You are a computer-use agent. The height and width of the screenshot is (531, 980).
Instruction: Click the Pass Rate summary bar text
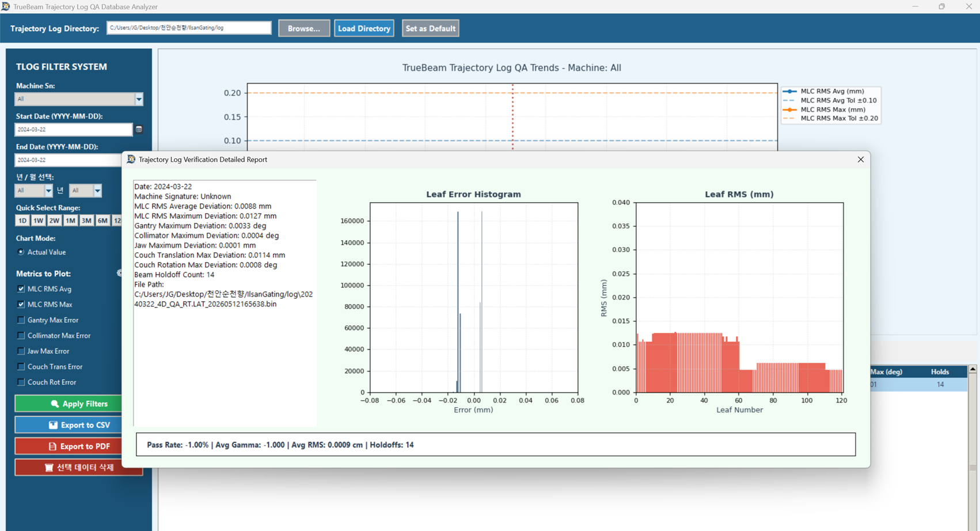280,445
